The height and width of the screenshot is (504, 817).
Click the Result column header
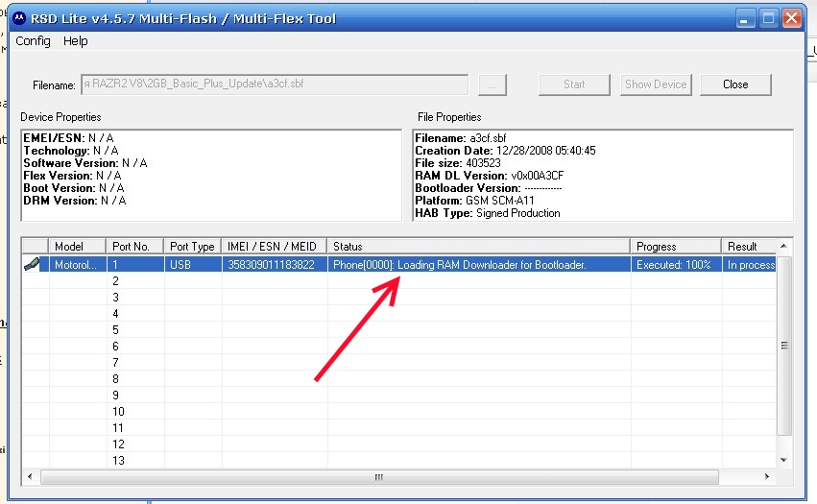(749, 246)
